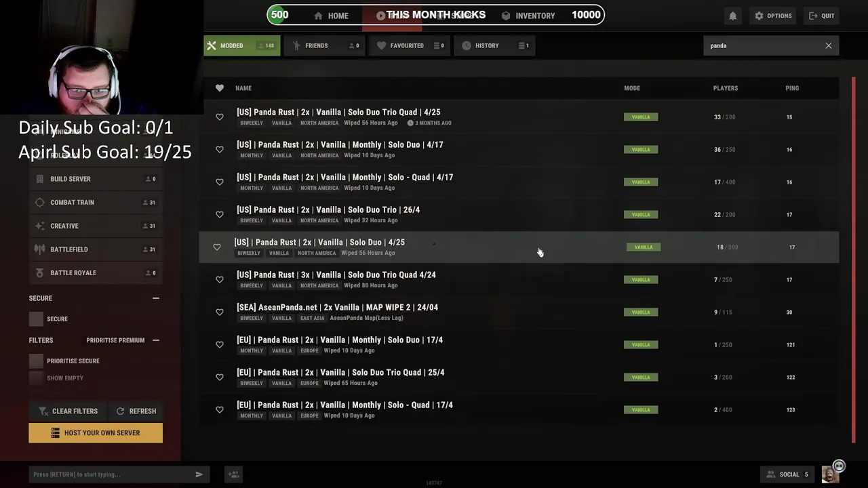Sort servers by Players column
868x488 pixels.
[x=726, y=88]
